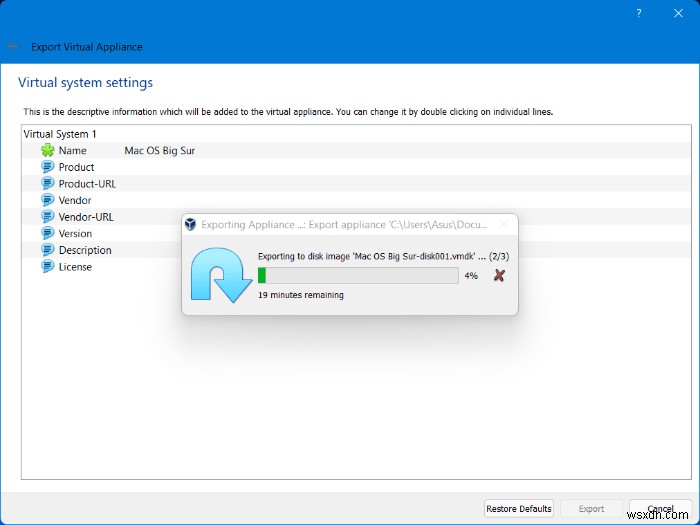Open help with the question mark button
700x525 pixels.
(x=639, y=13)
